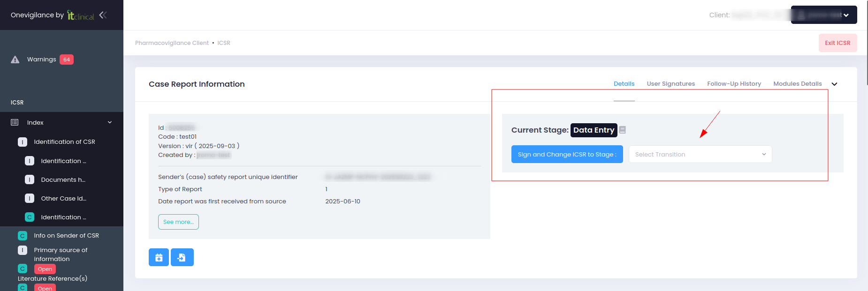Viewport: 868px width, 291px height.
Task: Switch to the Follow-Up History tab
Action: coord(734,84)
